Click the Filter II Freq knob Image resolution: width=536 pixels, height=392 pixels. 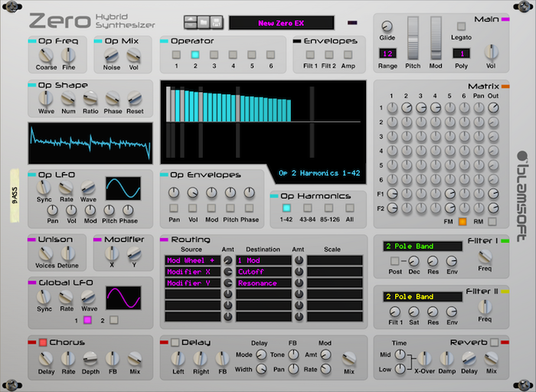click(x=485, y=306)
